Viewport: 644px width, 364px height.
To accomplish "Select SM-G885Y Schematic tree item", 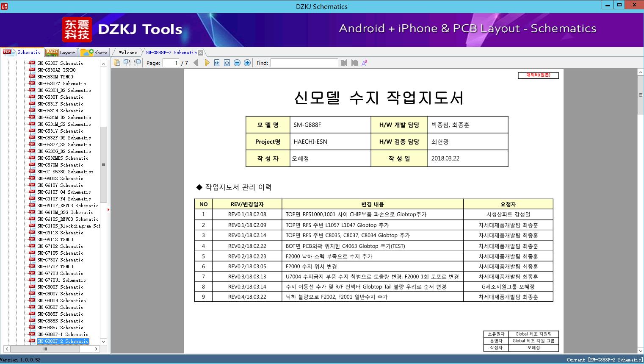I will (x=60, y=328).
